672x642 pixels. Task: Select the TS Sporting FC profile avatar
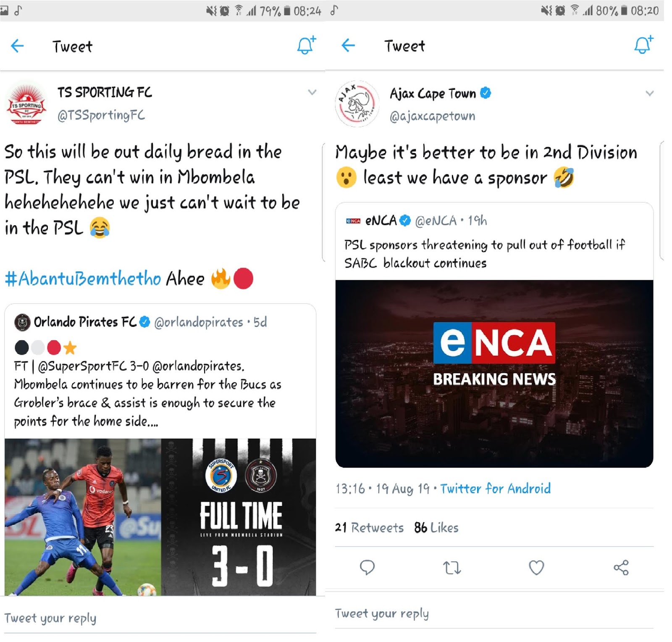(26, 104)
